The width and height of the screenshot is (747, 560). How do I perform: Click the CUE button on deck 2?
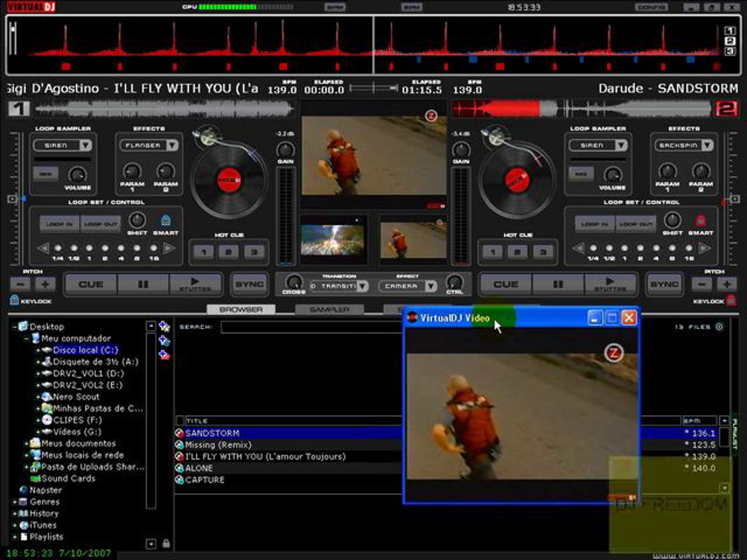tap(506, 285)
